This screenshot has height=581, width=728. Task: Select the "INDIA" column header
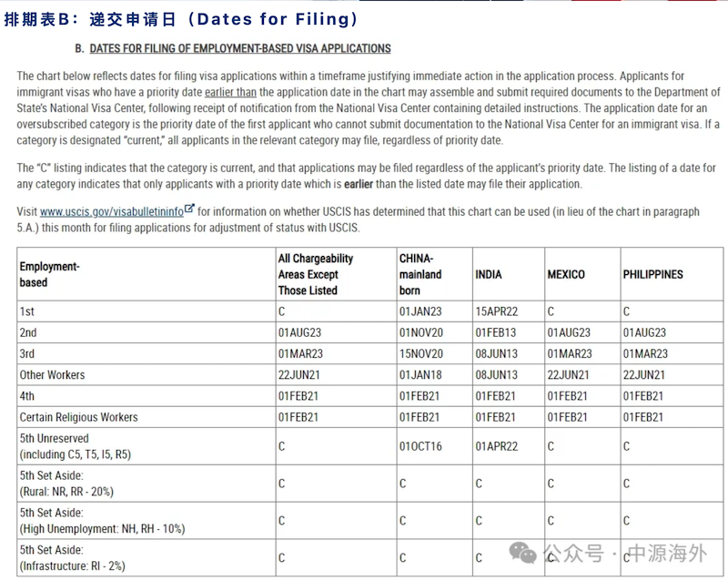pyautogui.click(x=488, y=274)
